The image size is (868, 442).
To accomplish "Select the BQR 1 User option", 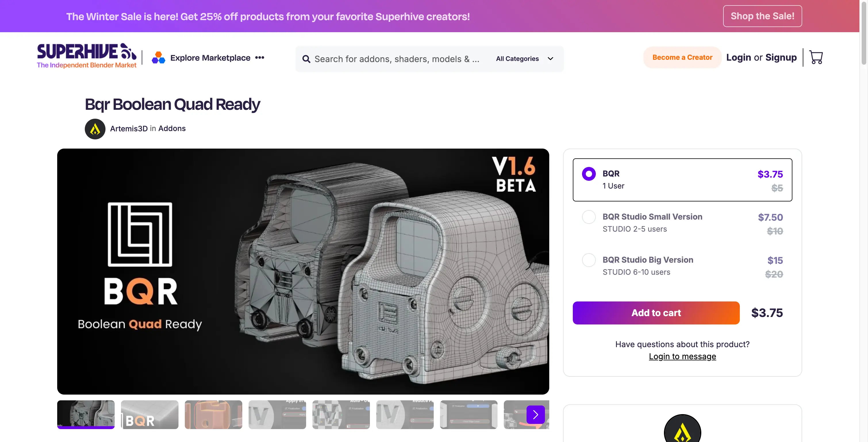I will (589, 174).
